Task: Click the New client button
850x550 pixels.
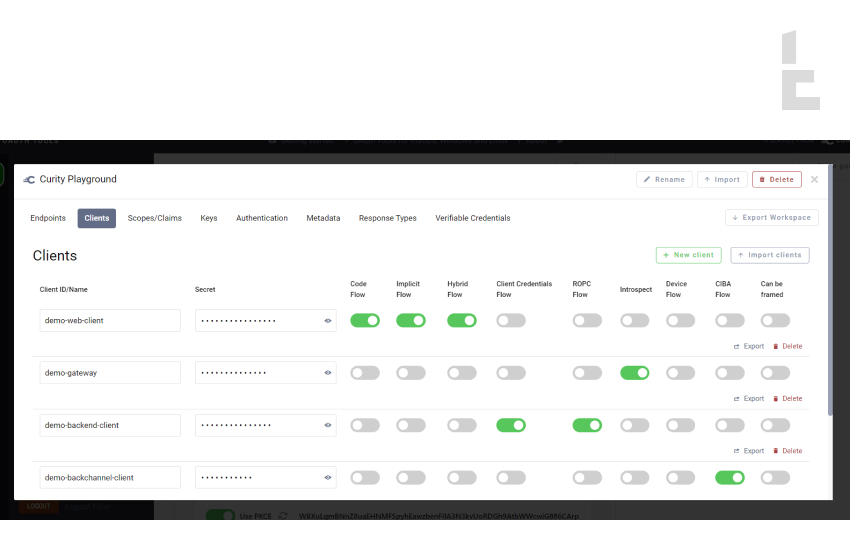Action: pyautogui.click(x=688, y=255)
